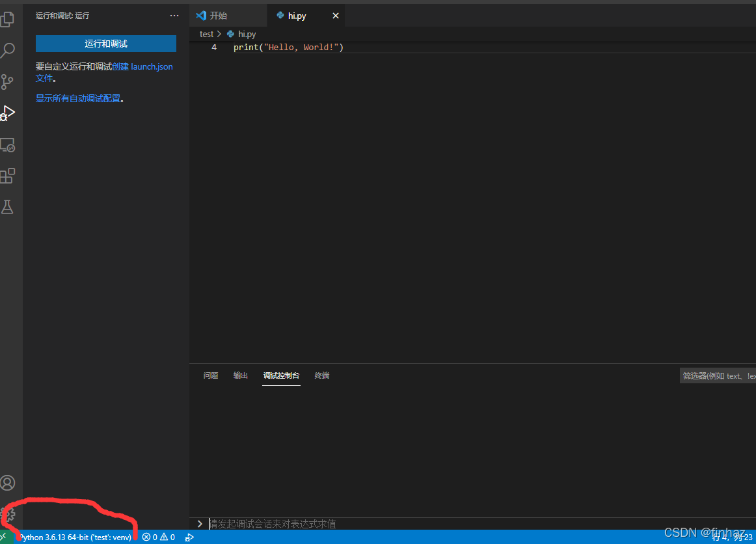The image size is (756, 544).
Task: Open the Explorer view in activity bar
Action: coord(8,20)
